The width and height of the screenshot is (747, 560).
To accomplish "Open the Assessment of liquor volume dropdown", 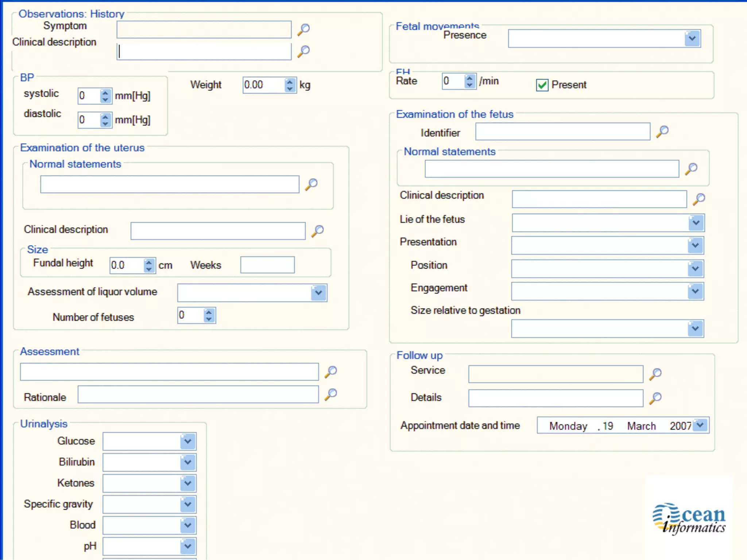I will [318, 293].
